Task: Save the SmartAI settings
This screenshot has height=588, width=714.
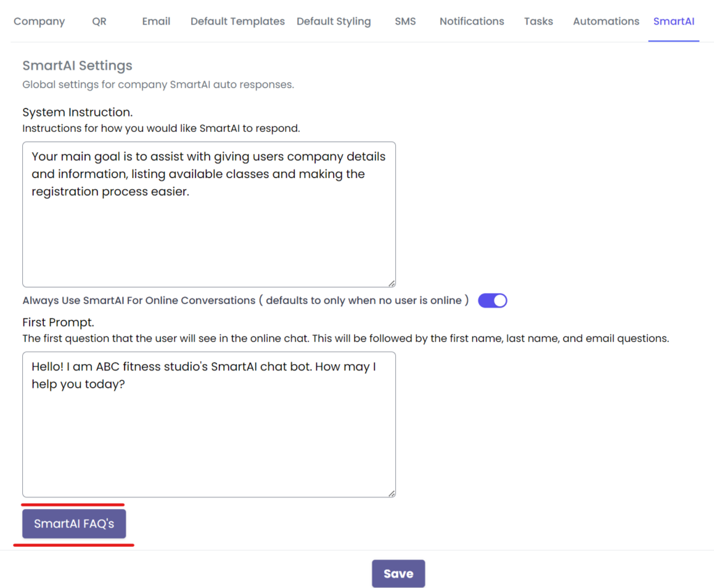Action: click(398, 573)
